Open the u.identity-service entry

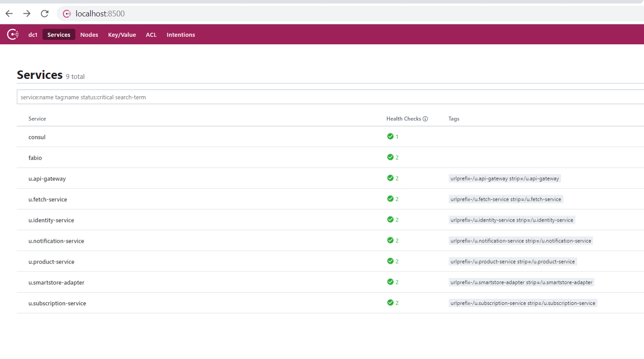[x=51, y=220]
